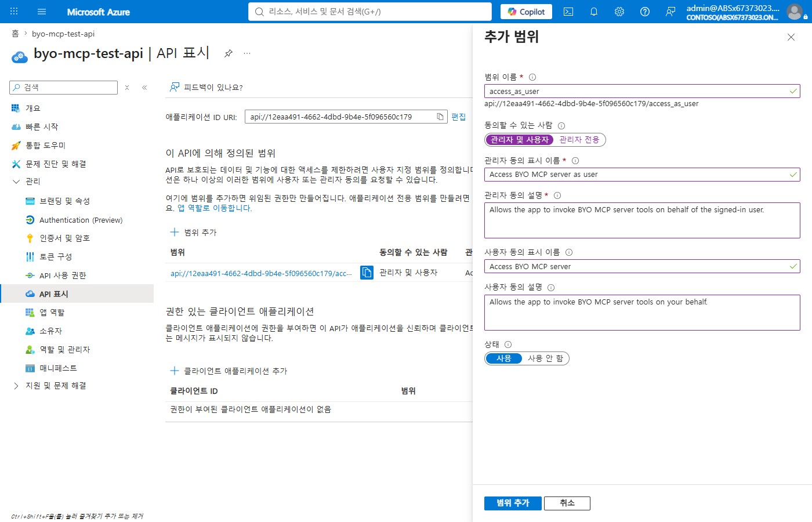
Task: Launch Cloud Shell from top bar
Action: coord(568,12)
